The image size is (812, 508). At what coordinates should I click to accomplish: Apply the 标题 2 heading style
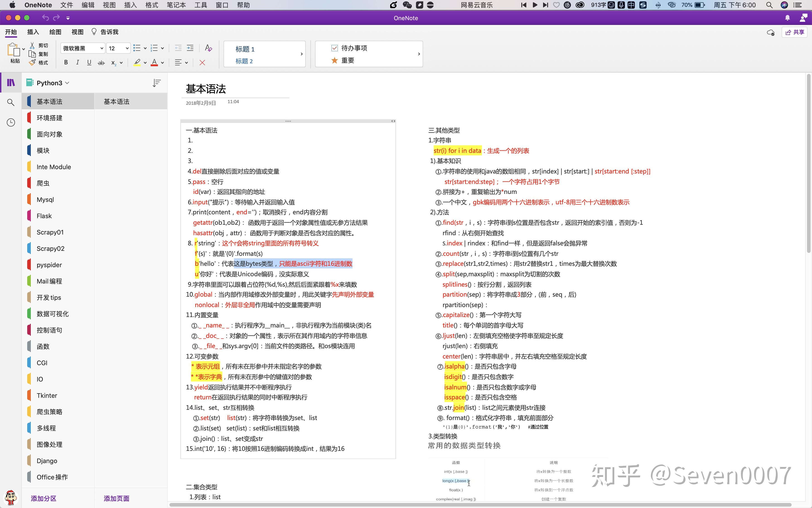pos(244,61)
